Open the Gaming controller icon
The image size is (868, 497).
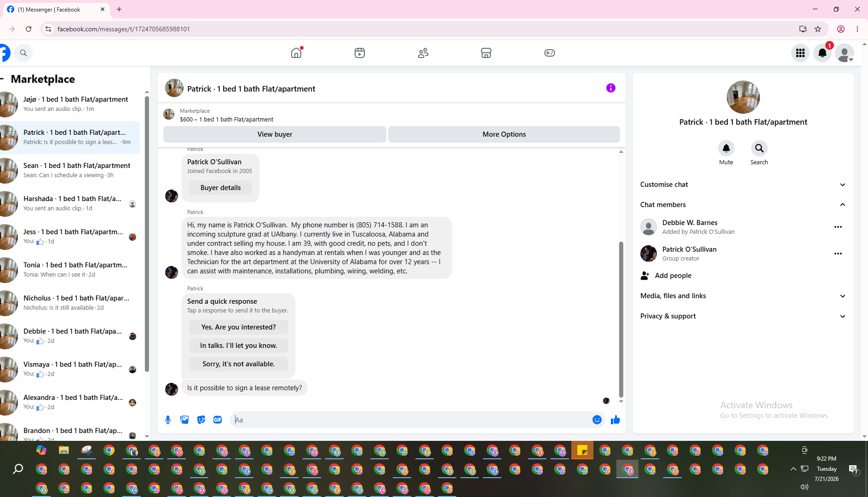[550, 53]
